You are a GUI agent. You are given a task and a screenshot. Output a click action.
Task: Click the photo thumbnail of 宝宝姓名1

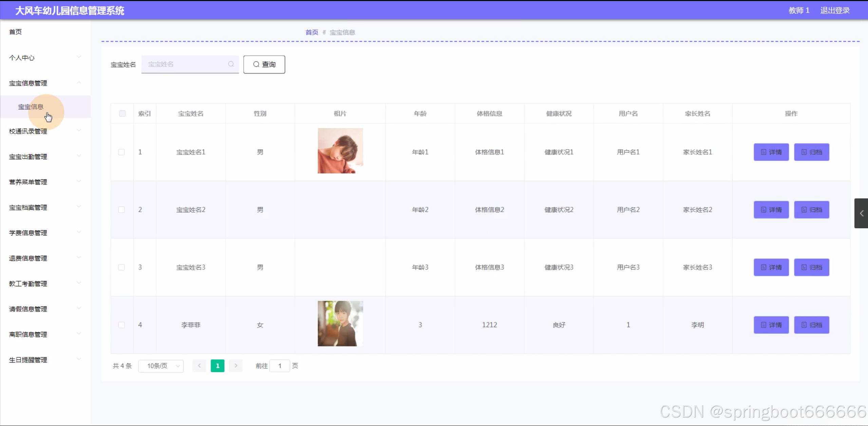340,150
